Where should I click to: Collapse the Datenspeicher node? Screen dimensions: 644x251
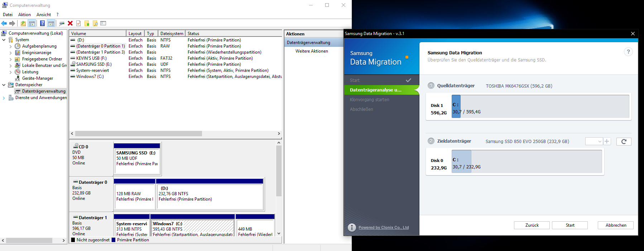tap(4, 85)
